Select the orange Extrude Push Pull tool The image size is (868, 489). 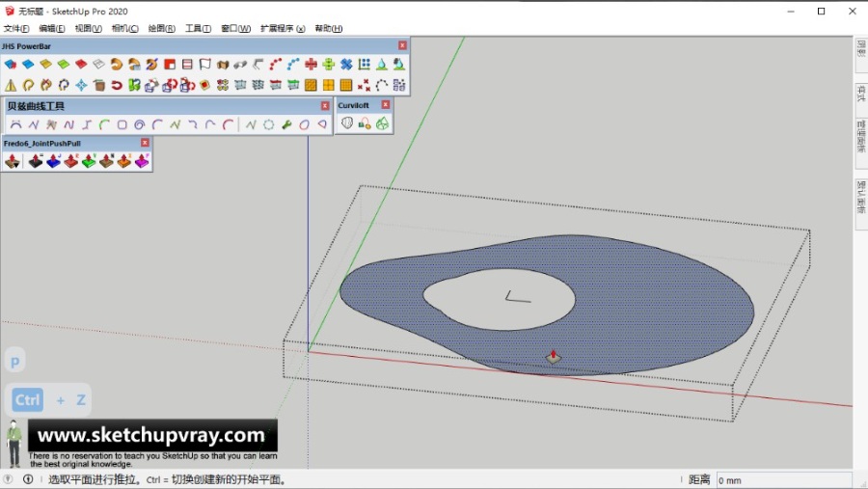coord(124,161)
